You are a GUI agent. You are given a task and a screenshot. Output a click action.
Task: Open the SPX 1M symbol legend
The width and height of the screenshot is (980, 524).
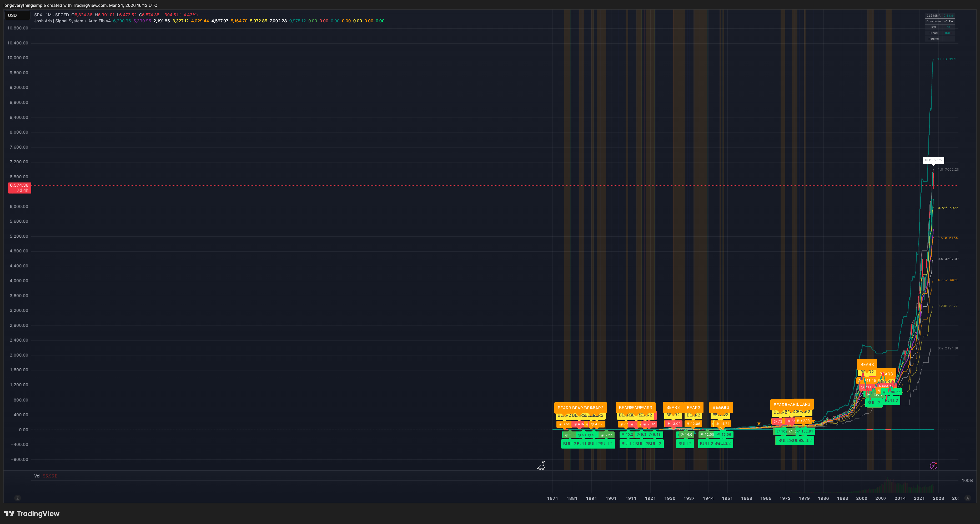[51, 15]
